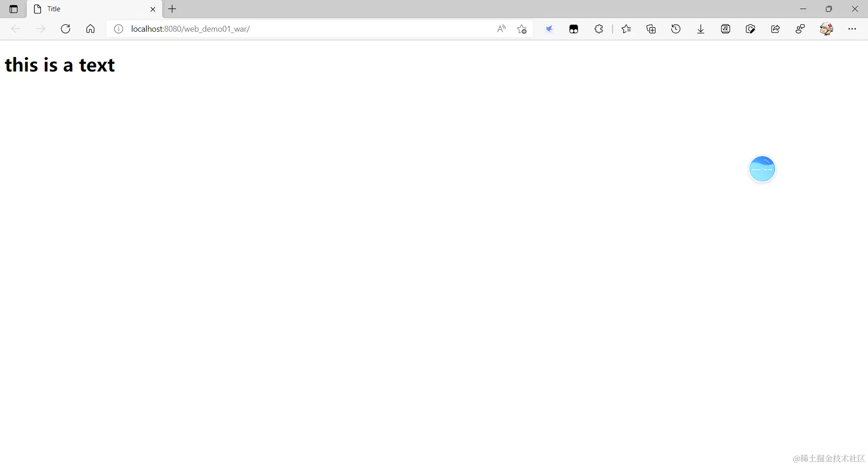Go back to the previous page
The height and width of the screenshot is (466, 868).
(x=16, y=29)
